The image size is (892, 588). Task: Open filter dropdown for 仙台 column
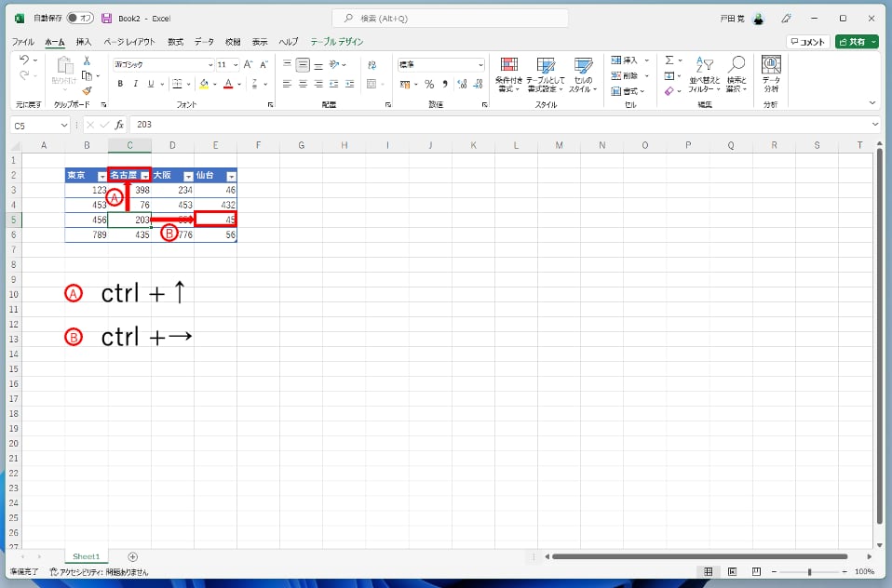coord(232,176)
